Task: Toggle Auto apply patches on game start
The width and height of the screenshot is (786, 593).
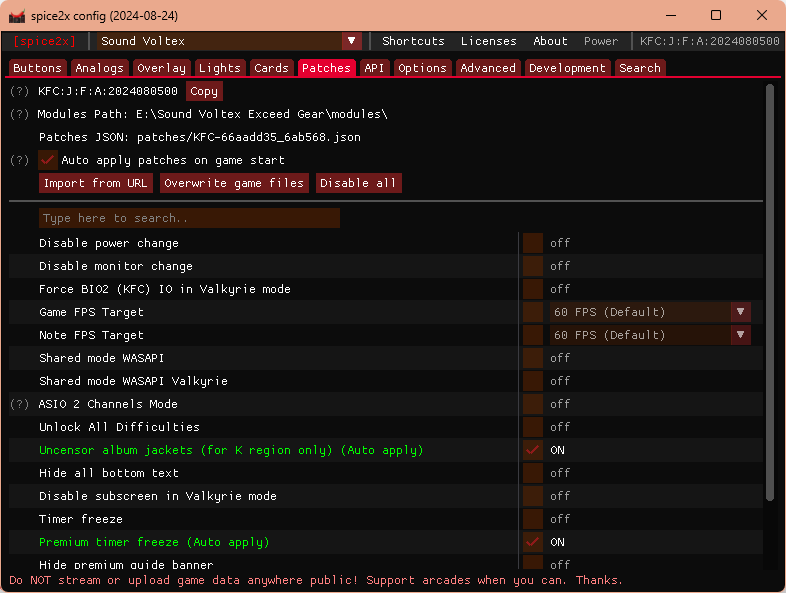Action: (48, 160)
